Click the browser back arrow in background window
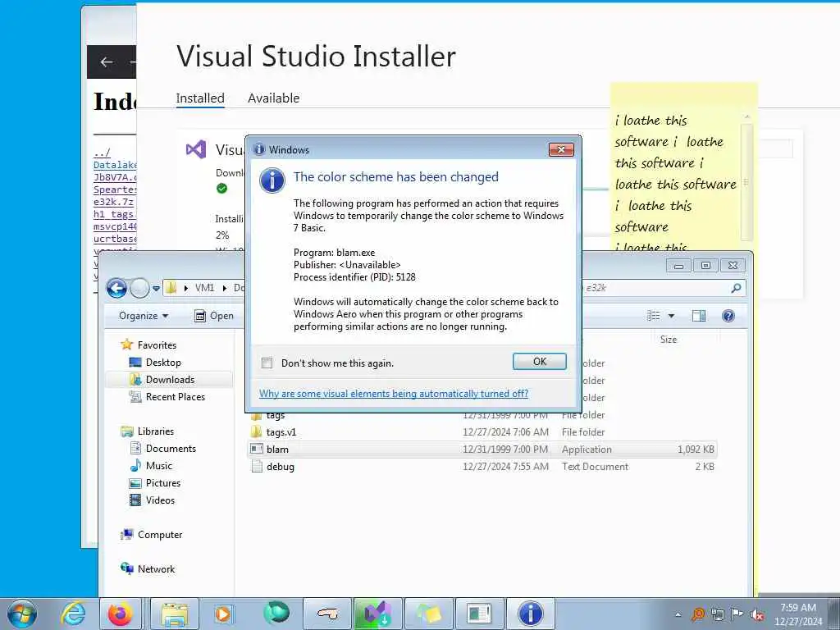Viewport: 840px width, 630px height. (106, 62)
